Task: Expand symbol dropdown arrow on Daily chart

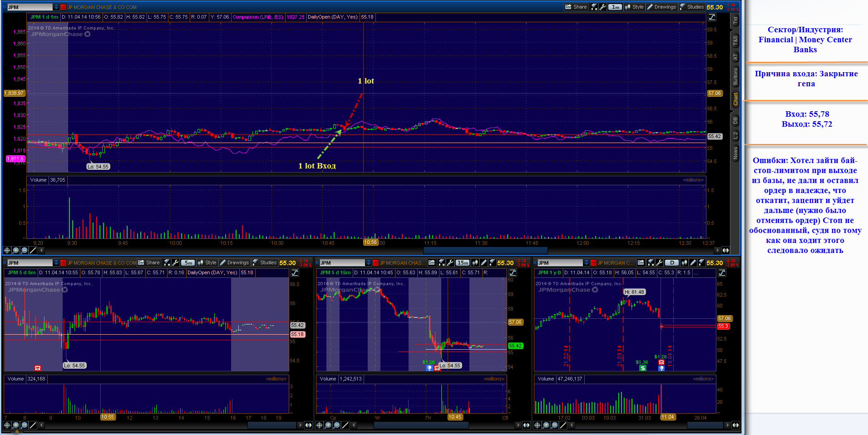Action: (587, 263)
